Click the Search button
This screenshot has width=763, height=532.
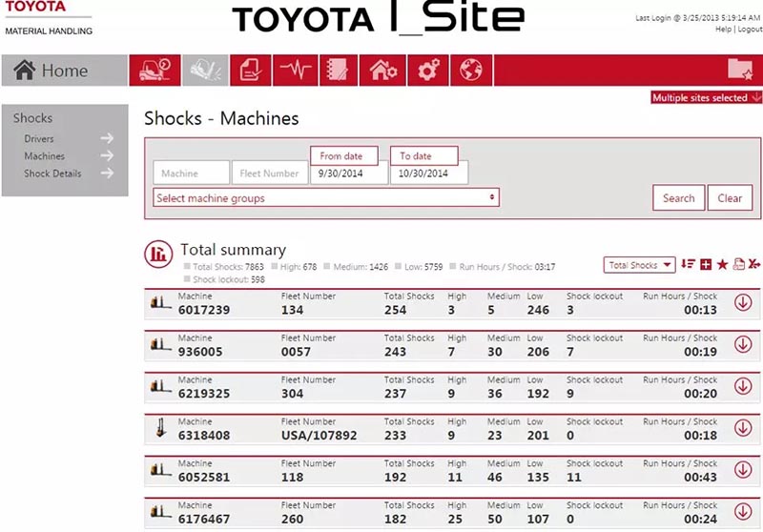click(x=678, y=198)
